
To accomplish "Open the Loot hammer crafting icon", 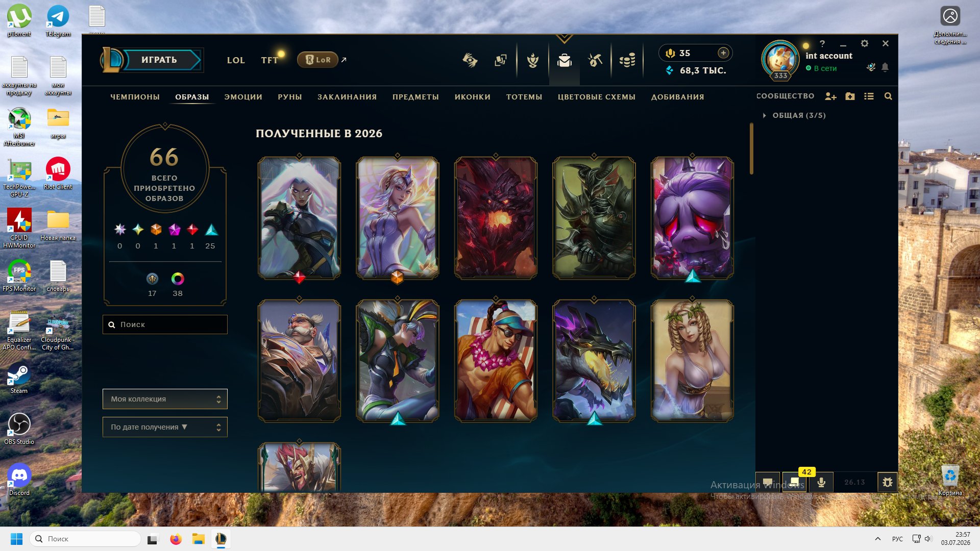I will point(595,60).
